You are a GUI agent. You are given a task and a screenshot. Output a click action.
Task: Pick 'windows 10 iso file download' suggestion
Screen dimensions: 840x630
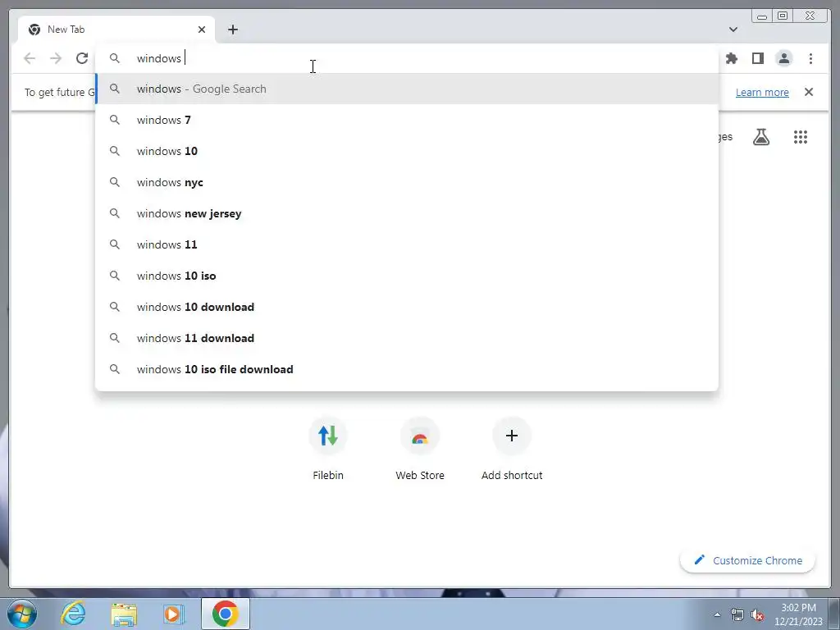pos(407,369)
